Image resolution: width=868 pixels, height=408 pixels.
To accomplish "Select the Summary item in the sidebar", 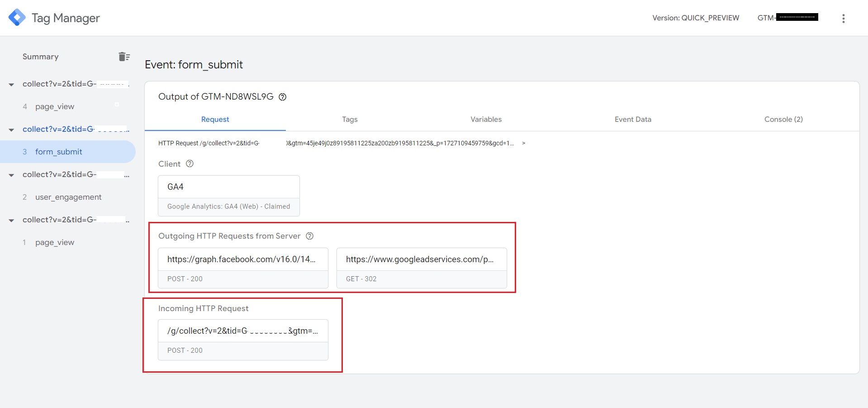I will (41, 57).
